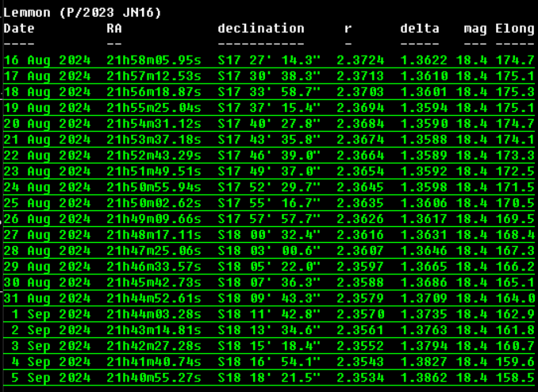Image resolution: width=538 pixels, height=392 pixels.
Task: Select the 16 Aug 2024 date entry
Action: pyautogui.click(x=47, y=60)
